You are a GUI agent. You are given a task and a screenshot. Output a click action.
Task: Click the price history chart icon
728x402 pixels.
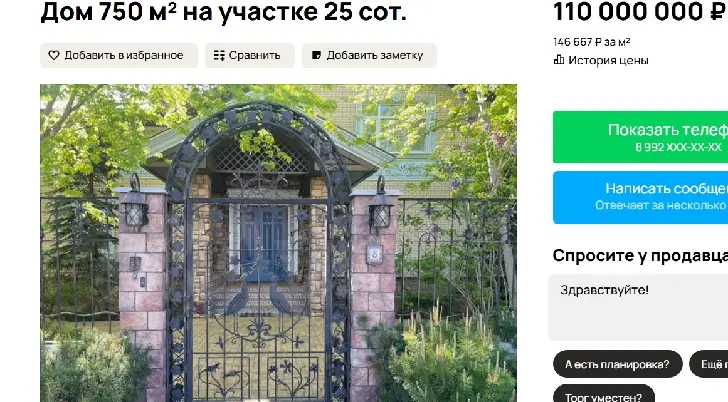click(x=559, y=60)
